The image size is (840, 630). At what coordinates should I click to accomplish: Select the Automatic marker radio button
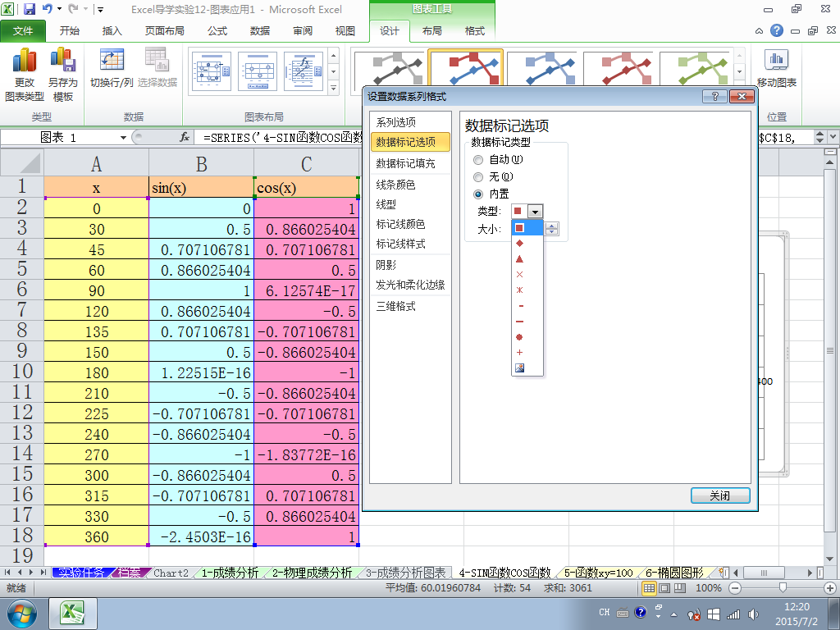[x=478, y=160]
